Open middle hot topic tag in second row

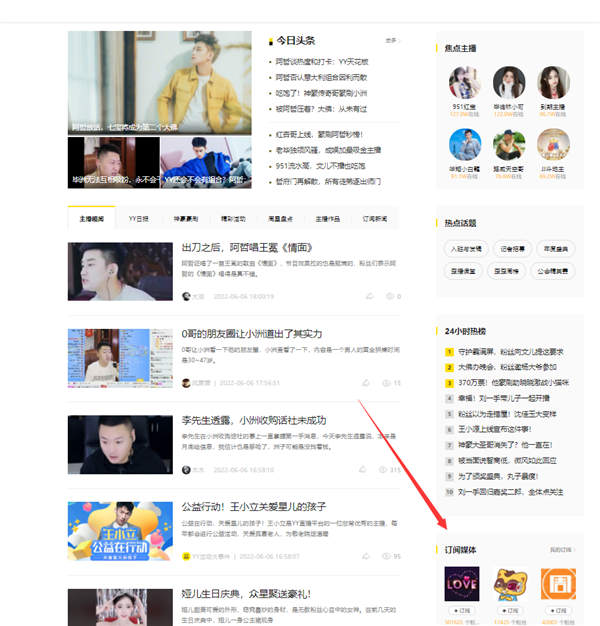506,271
